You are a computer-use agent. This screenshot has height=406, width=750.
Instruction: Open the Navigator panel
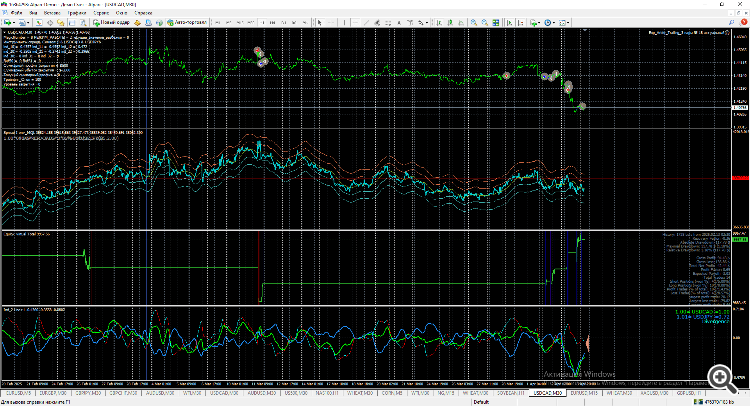tap(60, 22)
